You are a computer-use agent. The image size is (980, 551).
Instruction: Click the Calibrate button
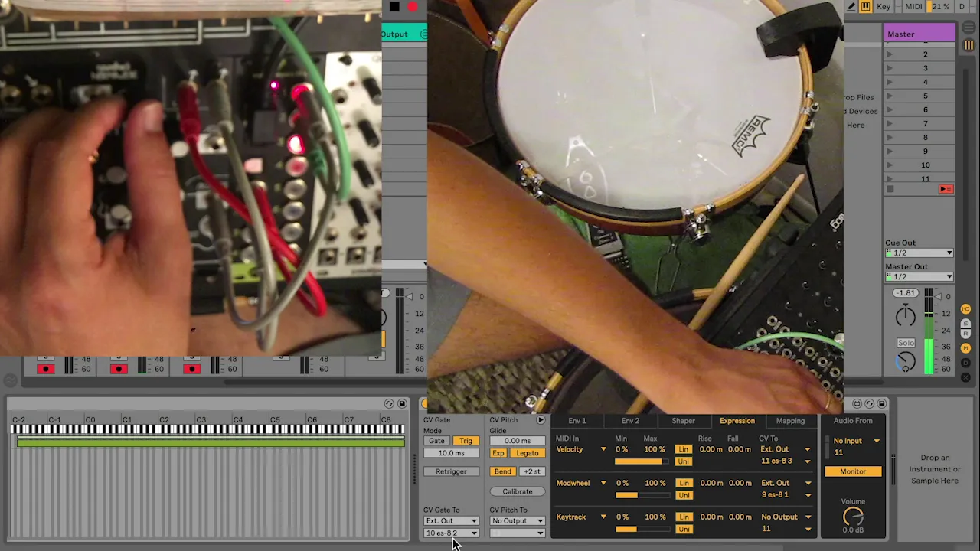pos(518,491)
